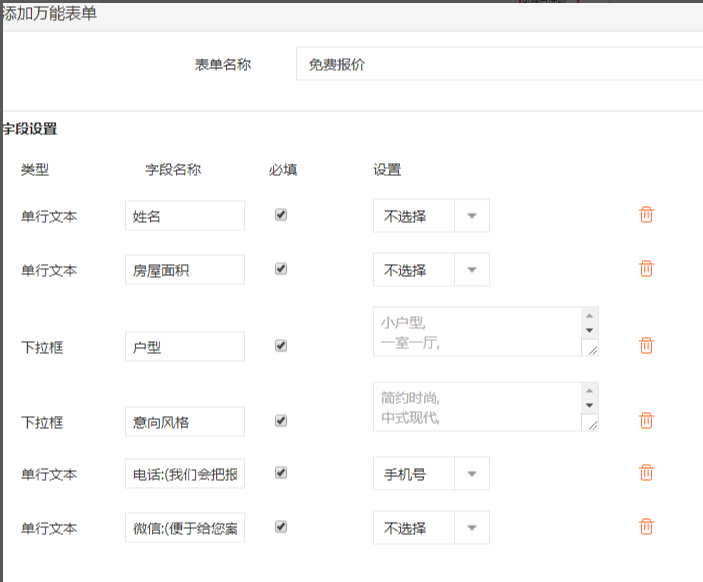This screenshot has width=703, height=582.
Task: Toggle required checkbox for 户型
Action: point(281,346)
